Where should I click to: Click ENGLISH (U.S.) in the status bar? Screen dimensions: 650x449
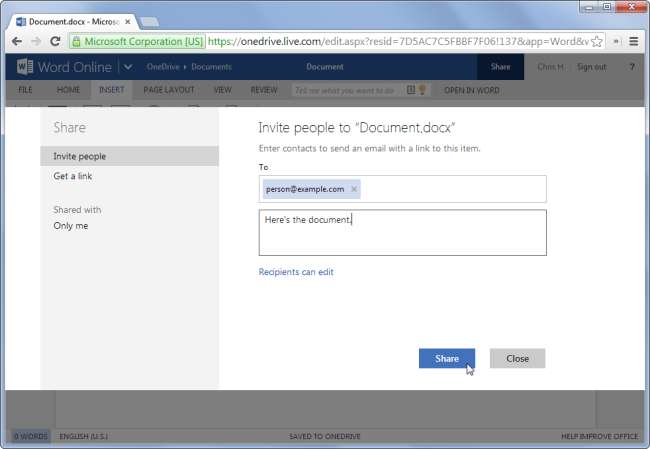83,436
